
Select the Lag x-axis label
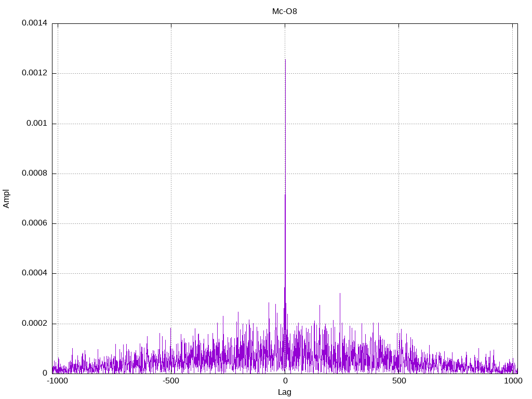[x=284, y=392]
